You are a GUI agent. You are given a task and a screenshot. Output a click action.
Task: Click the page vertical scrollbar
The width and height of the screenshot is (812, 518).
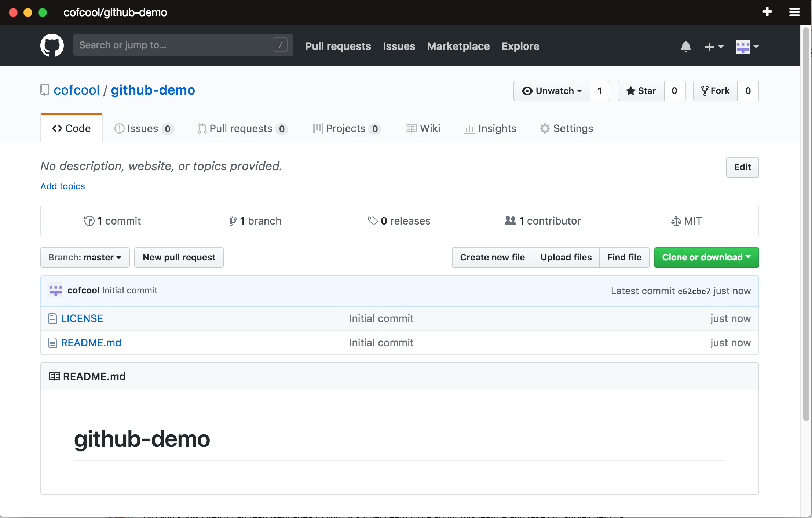pyautogui.click(x=806, y=224)
